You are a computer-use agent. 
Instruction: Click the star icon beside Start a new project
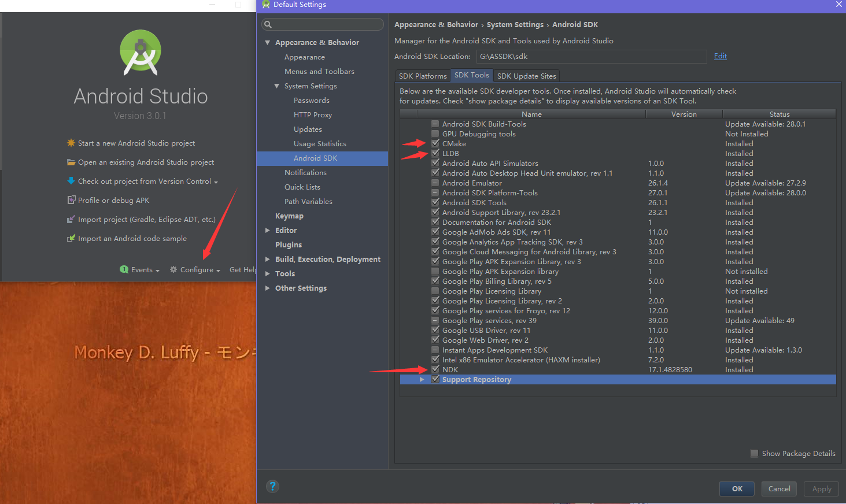point(71,143)
